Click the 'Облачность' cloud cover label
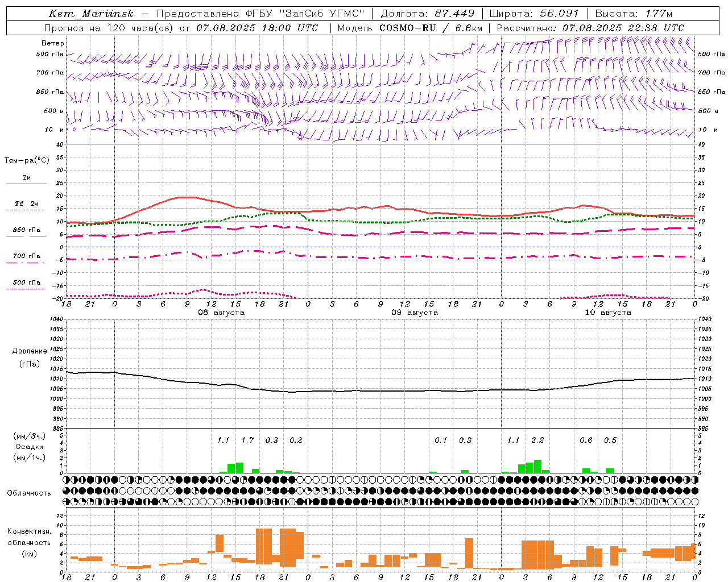 pos(29,493)
